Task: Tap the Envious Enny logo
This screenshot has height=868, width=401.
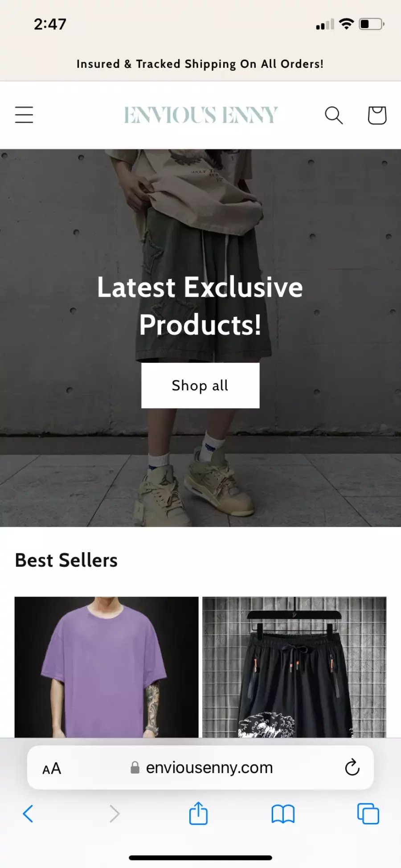Action: [200, 115]
